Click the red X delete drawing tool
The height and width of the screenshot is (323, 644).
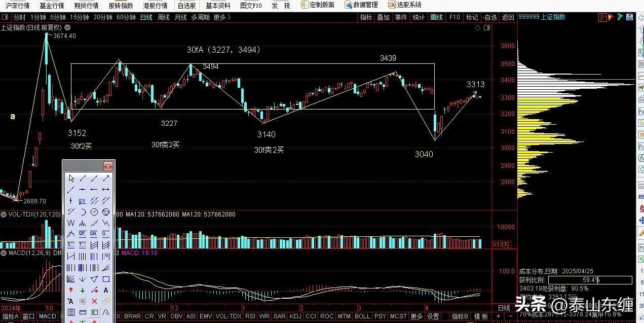(94, 301)
